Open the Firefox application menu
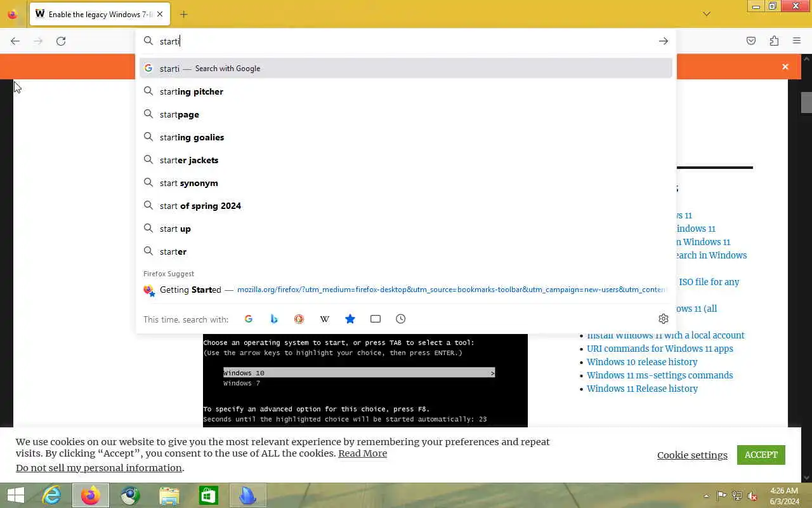Image resolution: width=812 pixels, height=508 pixels. 797,41
